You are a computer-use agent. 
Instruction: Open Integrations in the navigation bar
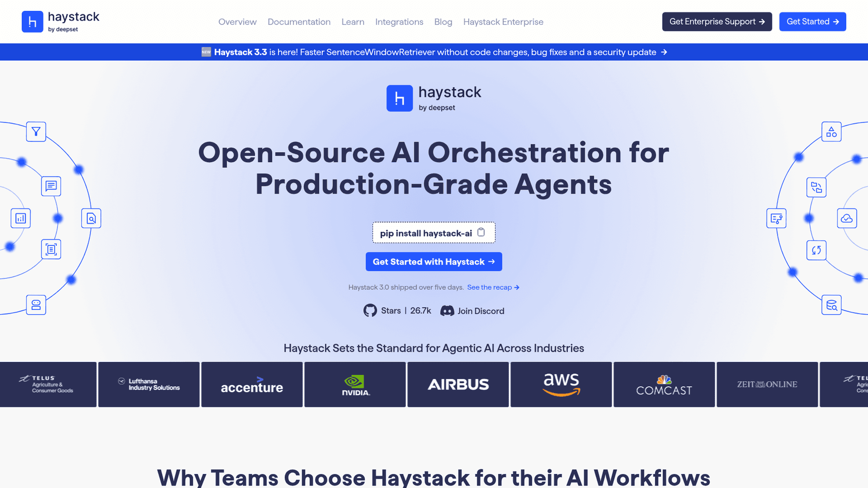point(399,22)
